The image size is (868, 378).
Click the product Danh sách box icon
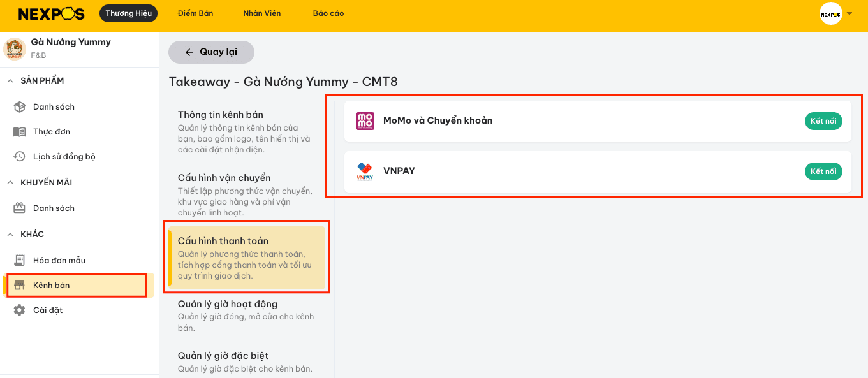coord(20,106)
